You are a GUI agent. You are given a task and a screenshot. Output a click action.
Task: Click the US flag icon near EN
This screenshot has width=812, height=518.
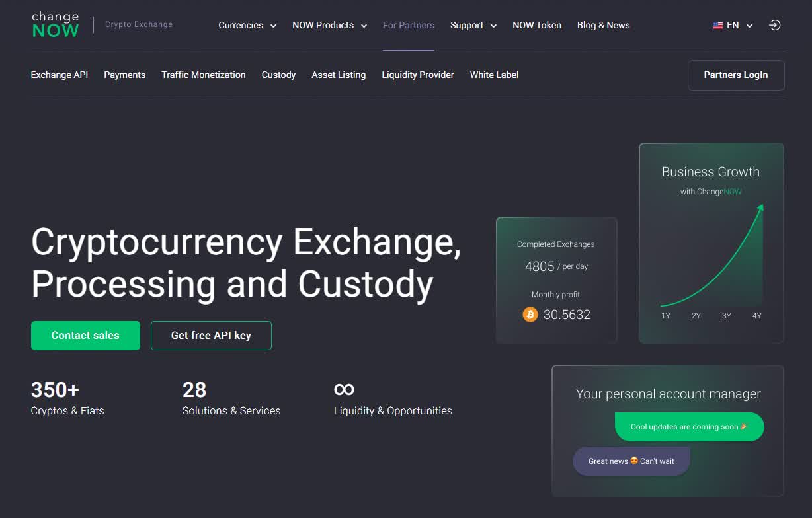pos(718,25)
